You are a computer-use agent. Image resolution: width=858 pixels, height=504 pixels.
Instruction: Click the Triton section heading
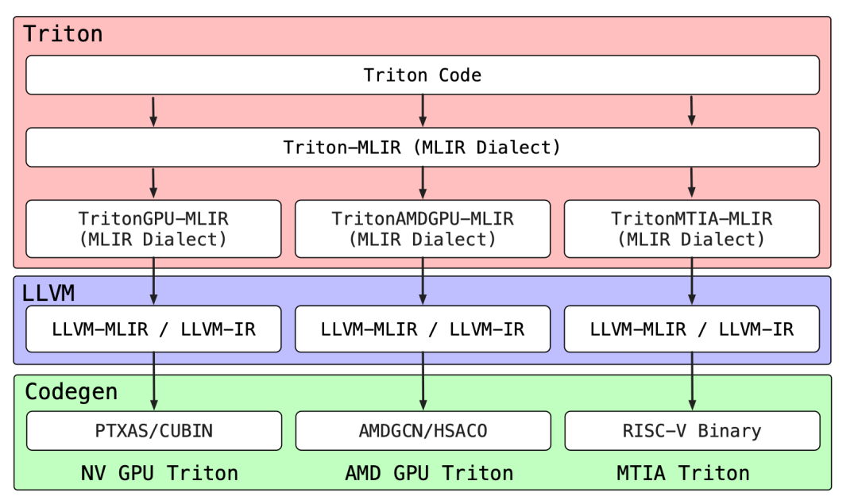click(x=63, y=34)
